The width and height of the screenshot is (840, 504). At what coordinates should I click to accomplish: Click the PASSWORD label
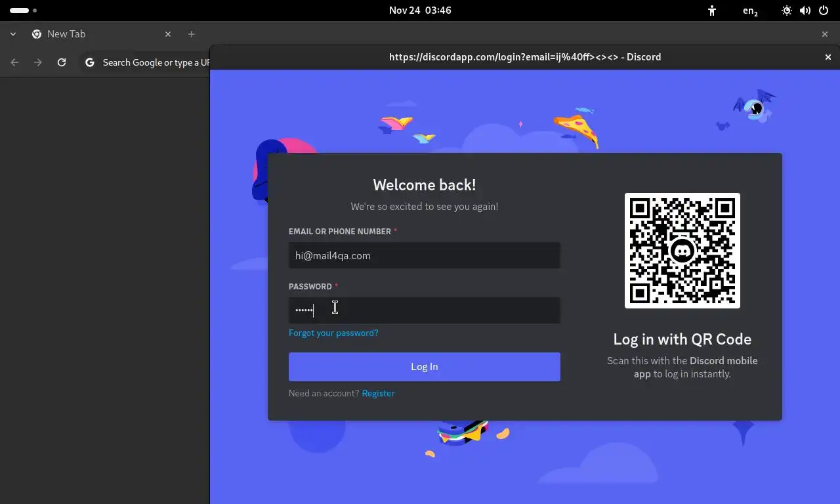[310, 287]
